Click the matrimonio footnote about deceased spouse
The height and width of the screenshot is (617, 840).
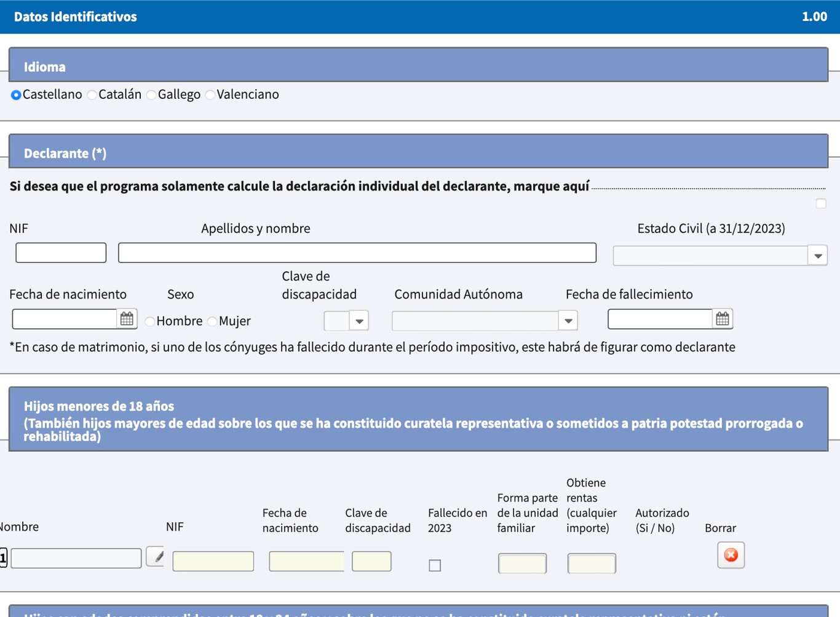[x=372, y=347]
